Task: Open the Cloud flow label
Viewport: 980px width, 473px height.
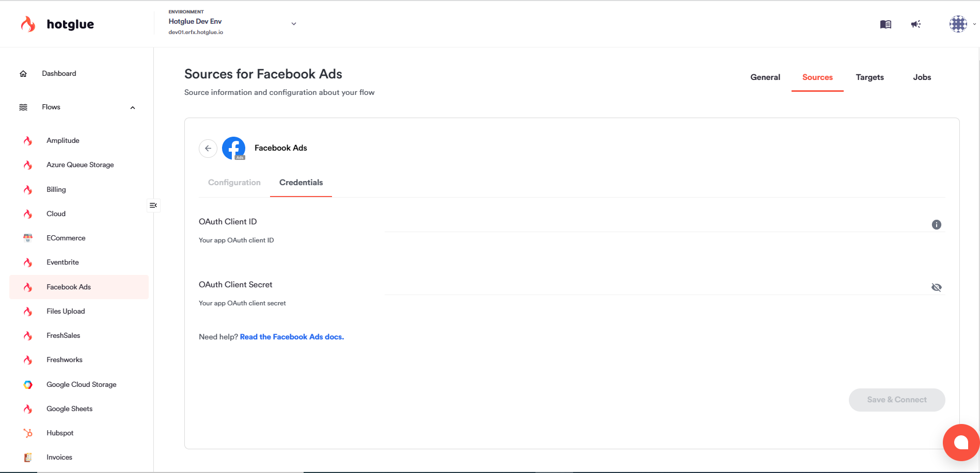Action: 56,214
